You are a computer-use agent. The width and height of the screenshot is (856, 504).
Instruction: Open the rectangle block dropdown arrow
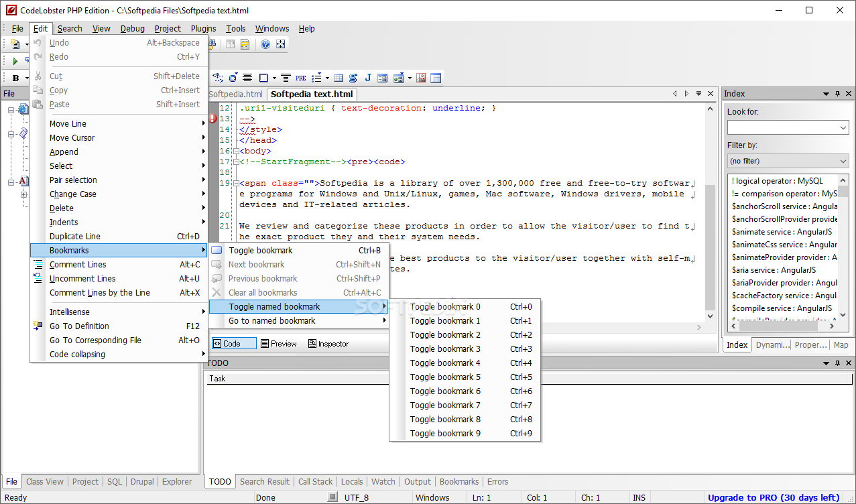point(273,78)
